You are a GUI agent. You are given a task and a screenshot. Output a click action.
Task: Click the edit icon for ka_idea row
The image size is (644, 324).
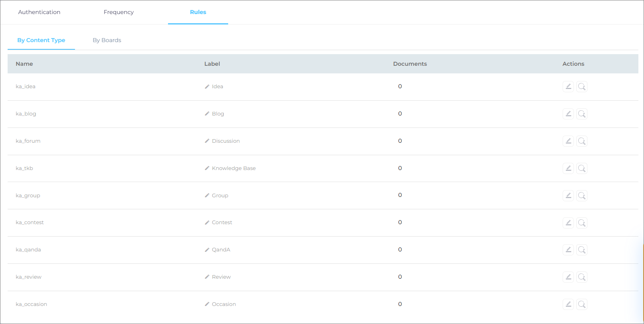568,87
